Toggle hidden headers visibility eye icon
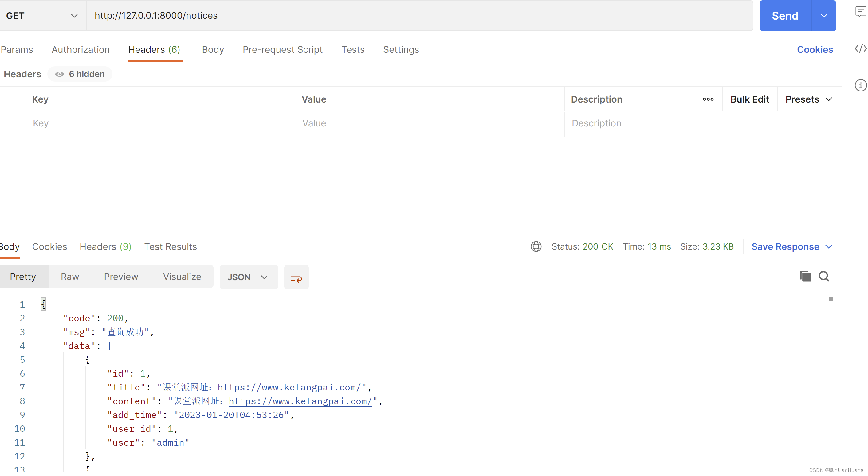 [x=59, y=74]
